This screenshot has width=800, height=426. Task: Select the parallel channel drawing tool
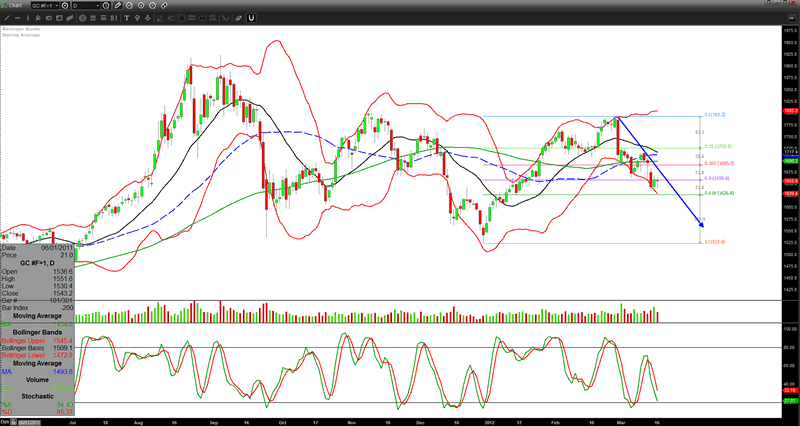point(70,18)
